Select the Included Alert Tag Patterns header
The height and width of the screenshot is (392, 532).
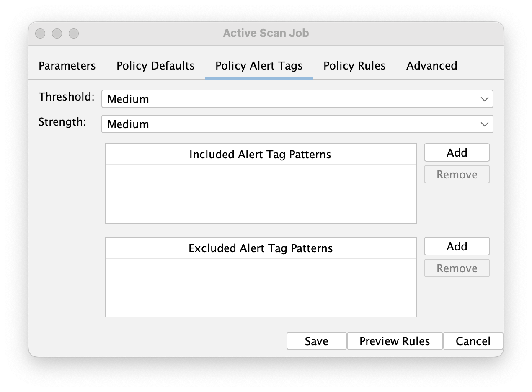260,154
